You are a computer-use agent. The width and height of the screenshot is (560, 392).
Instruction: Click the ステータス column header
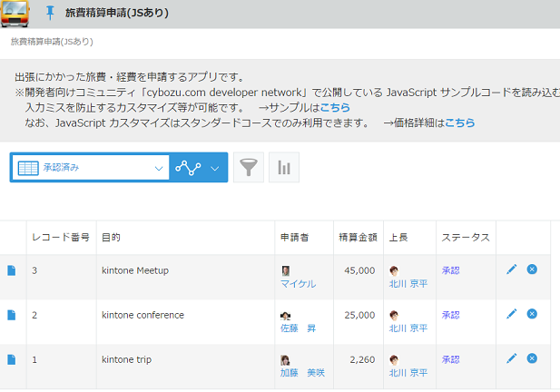pos(466,238)
